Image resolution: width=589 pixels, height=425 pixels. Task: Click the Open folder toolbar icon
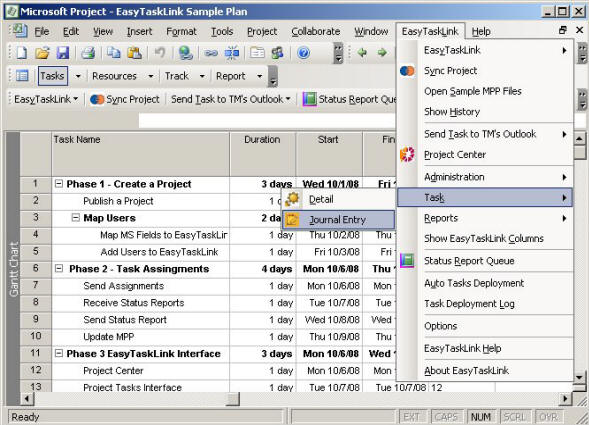(42, 53)
